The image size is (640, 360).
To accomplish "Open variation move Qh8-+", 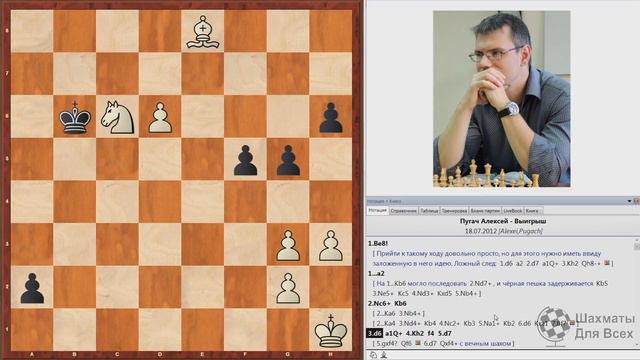I will pos(591,263).
